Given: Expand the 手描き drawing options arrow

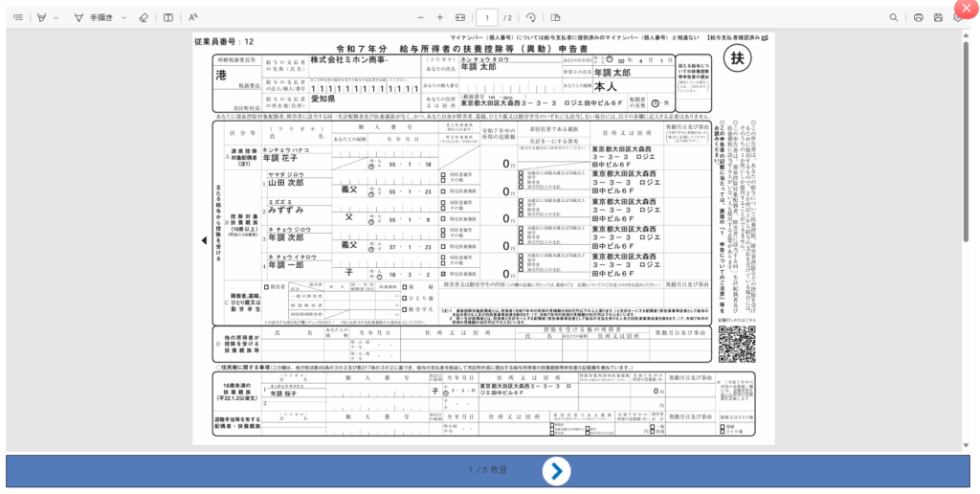Looking at the screenshot, I should [122, 17].
